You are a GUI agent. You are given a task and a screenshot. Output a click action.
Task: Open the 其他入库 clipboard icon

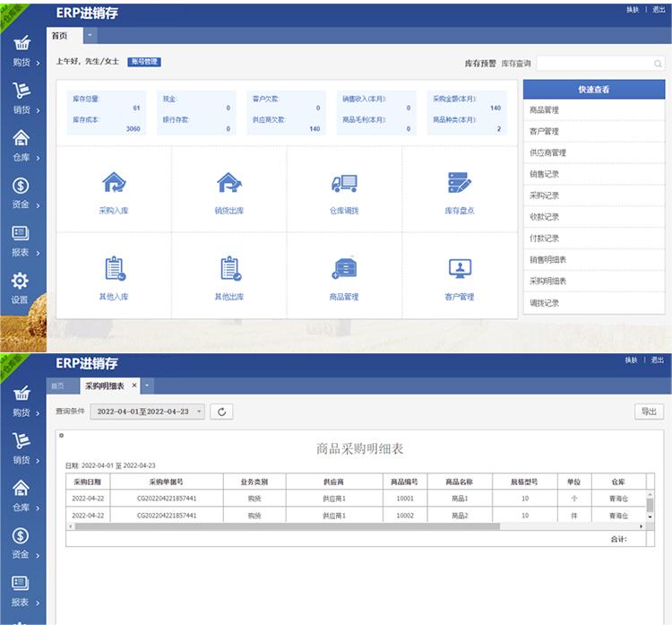[x=114, y=268]
